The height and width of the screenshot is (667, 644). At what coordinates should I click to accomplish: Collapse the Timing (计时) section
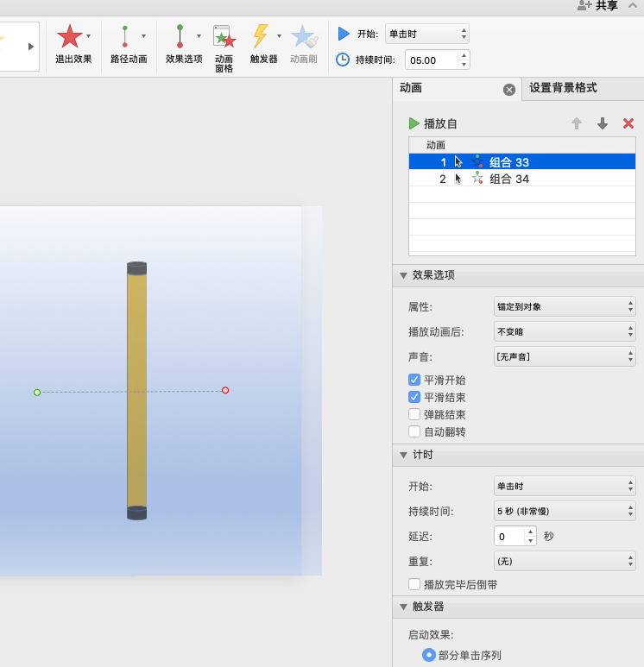click(403, 455)
